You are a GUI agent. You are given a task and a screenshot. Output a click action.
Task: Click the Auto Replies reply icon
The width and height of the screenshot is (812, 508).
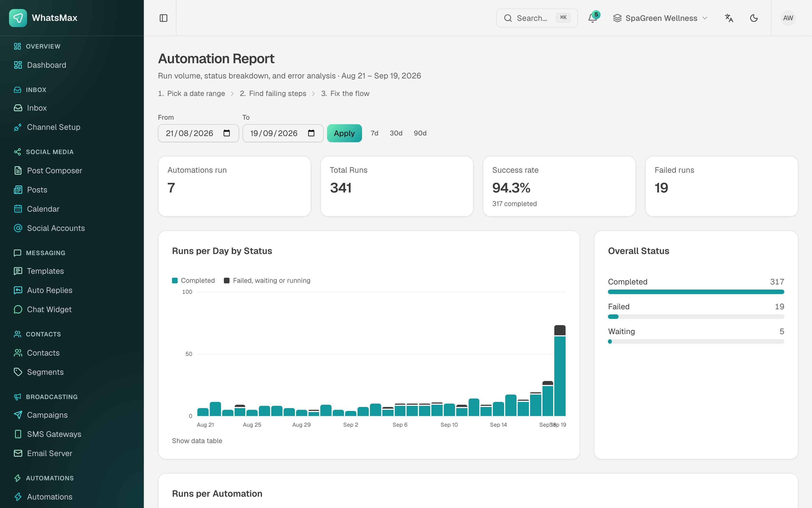pyautogui.click(x=18, y=290)
